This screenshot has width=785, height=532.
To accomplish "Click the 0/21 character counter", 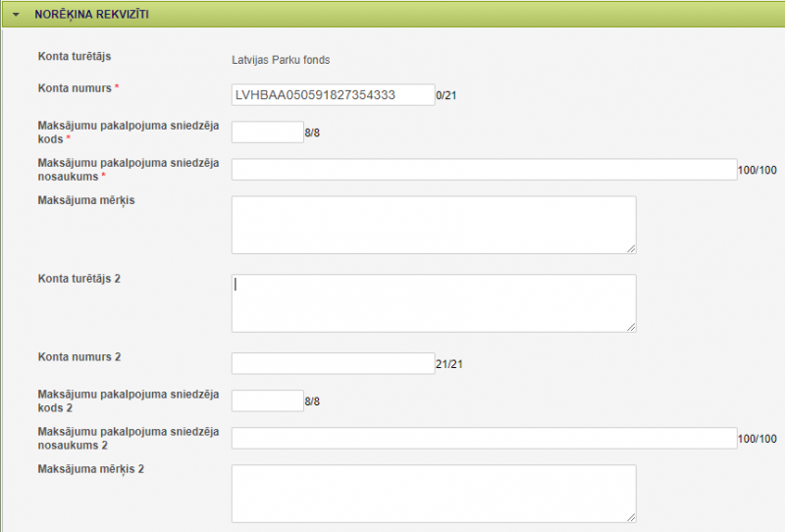I will (446, 95).
